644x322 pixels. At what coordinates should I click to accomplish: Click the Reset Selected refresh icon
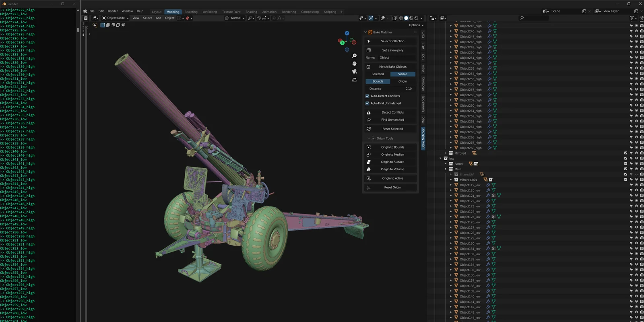click(369, 129)
